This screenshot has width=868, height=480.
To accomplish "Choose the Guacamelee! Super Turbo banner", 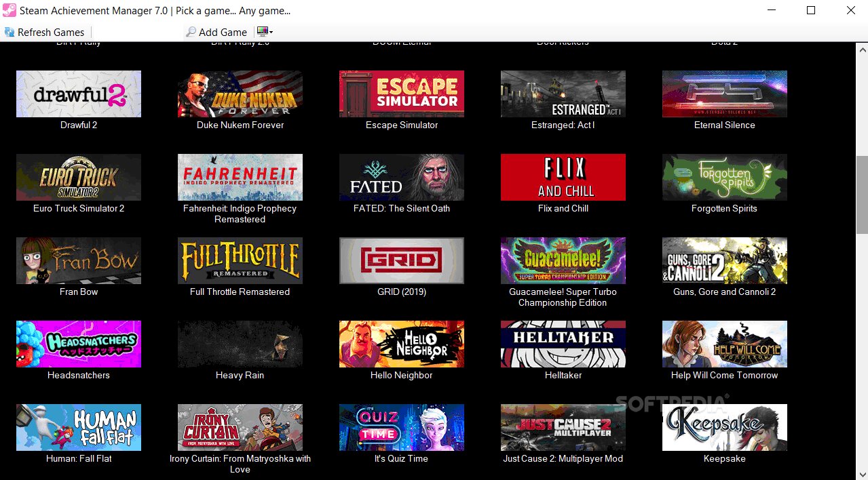I will 563,260.
